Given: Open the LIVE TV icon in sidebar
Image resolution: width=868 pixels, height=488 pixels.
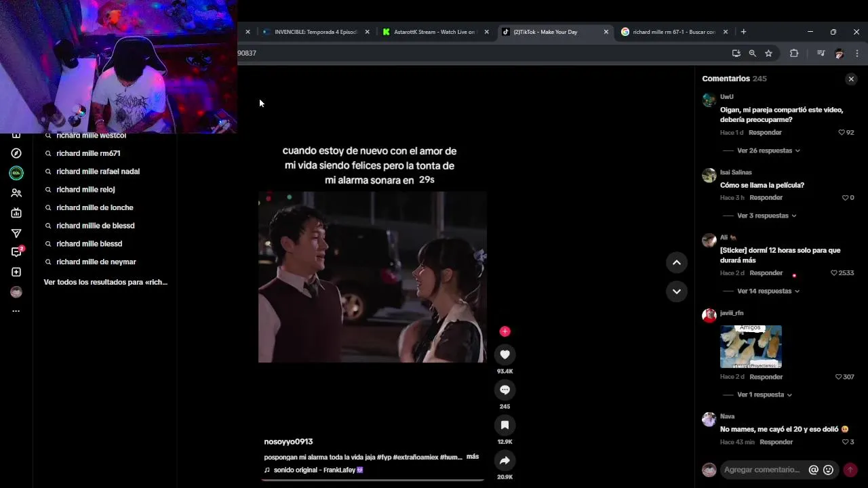Looking at the screenshot, I should 16,213.
